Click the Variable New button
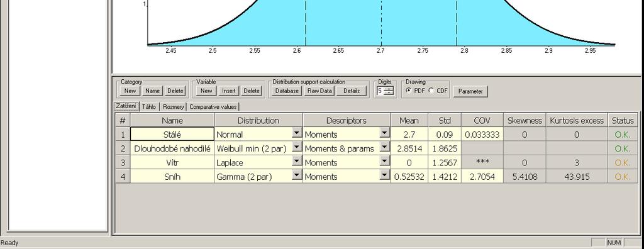The height and width of the screenshot is (249, 644). pyautogui.click(x=206, y=91)
